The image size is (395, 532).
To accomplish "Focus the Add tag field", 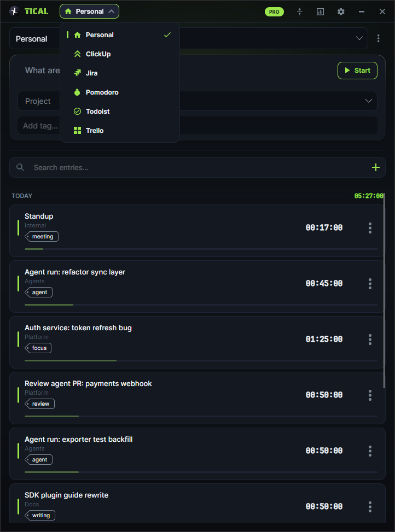I will click(x=197, y=126).
